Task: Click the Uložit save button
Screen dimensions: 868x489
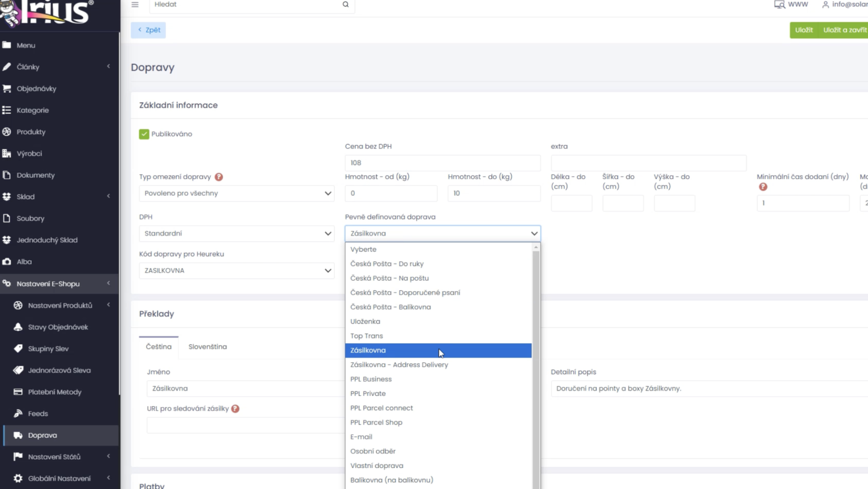Action: pyautogui.click(x=804, y=30)
